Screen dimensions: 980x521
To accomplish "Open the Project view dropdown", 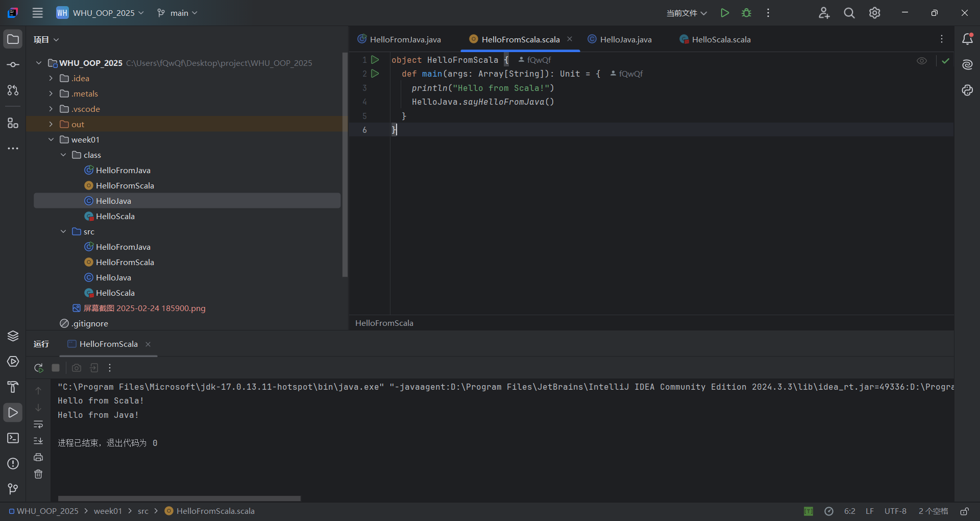I will pos(46,39).
